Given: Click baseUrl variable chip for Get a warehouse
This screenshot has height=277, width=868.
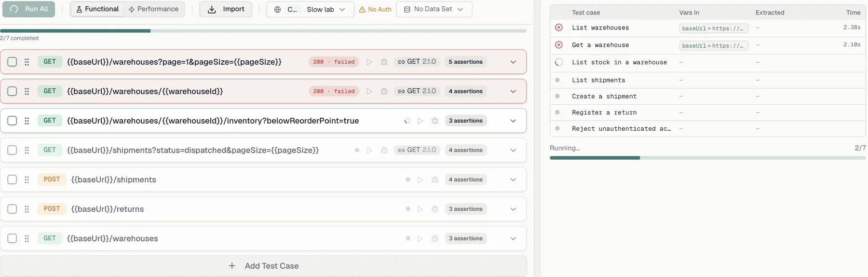Looking at the screenshot, I should 714,46.
